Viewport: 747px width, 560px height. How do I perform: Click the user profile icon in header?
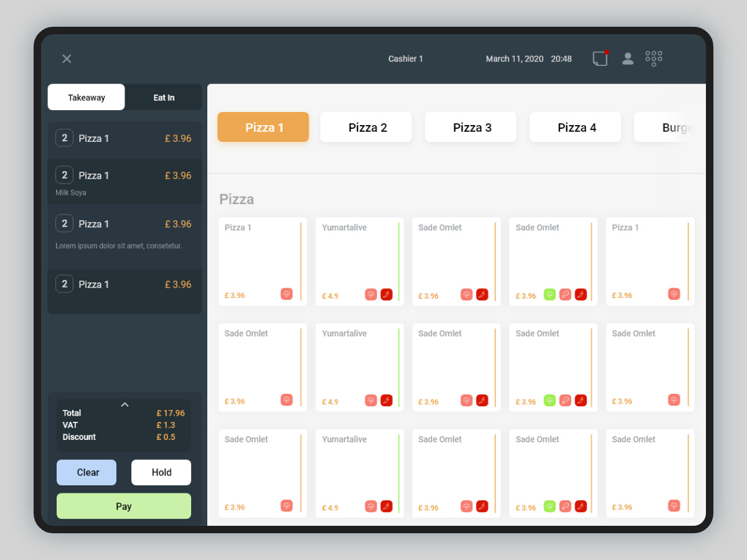627,58
